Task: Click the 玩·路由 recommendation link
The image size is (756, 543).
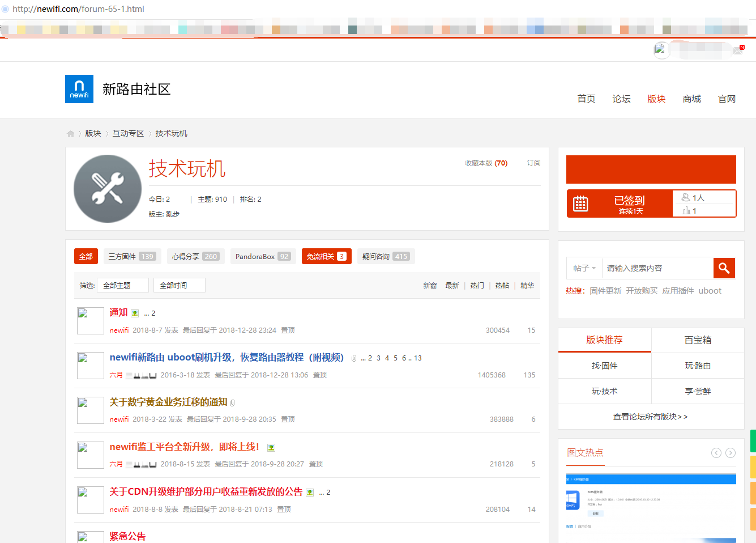Action: point(698,366)
